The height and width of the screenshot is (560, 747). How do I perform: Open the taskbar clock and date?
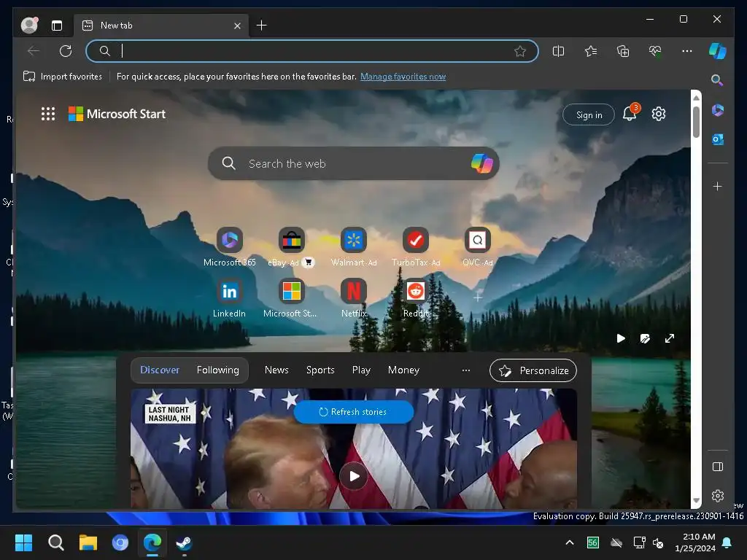pyautogui.click(x=695, y=542)
